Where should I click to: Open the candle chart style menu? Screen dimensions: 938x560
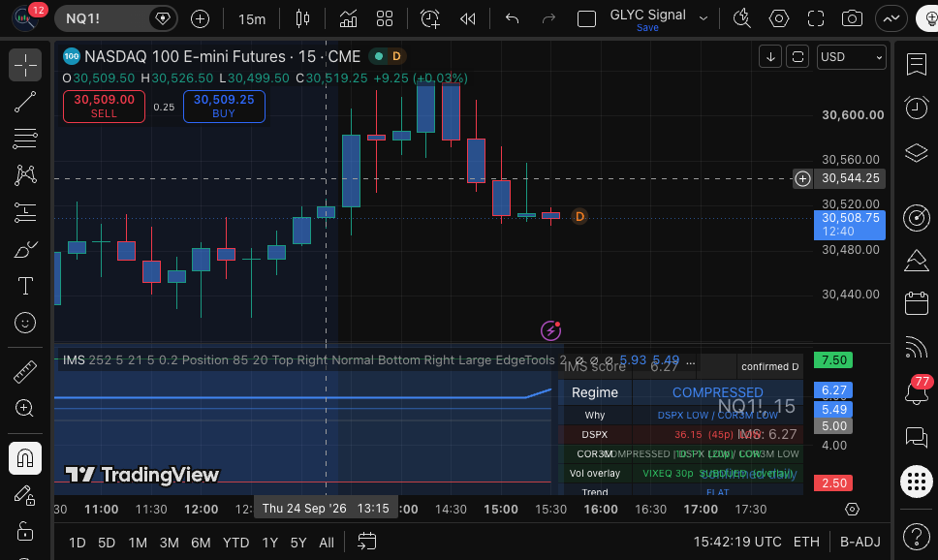click(302, 19)
